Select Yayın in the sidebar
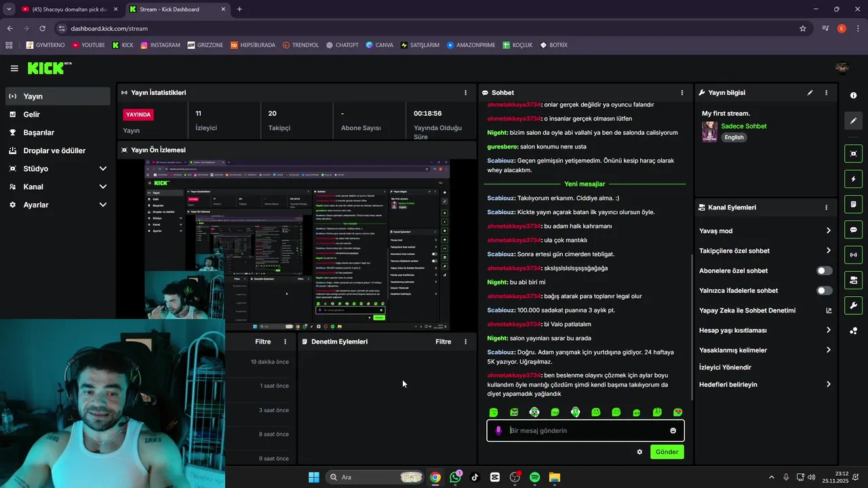 point(58,96)
